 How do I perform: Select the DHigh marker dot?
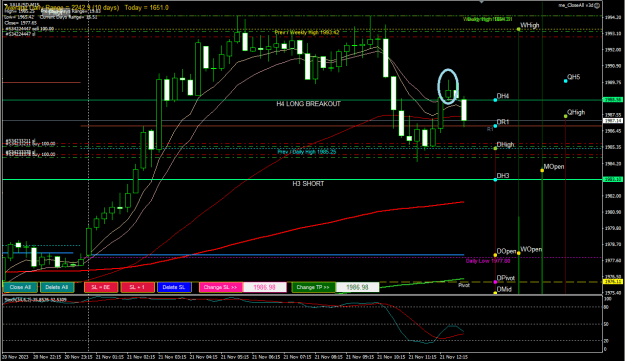[495, 148]
